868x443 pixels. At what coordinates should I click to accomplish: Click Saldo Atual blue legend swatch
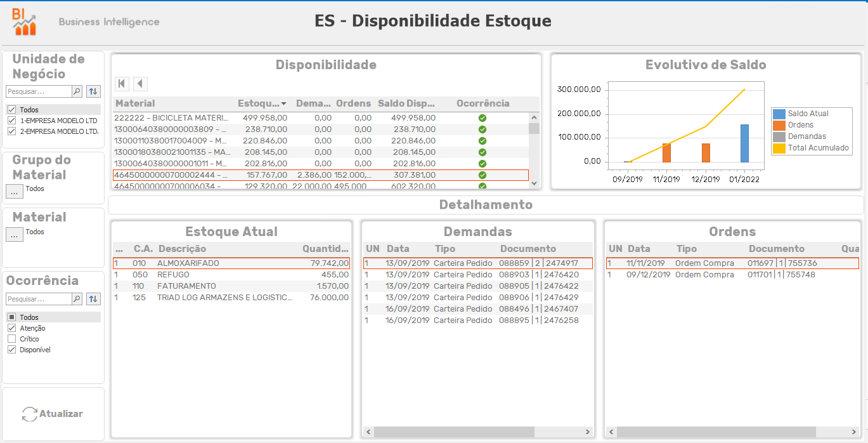click(779, 114)
